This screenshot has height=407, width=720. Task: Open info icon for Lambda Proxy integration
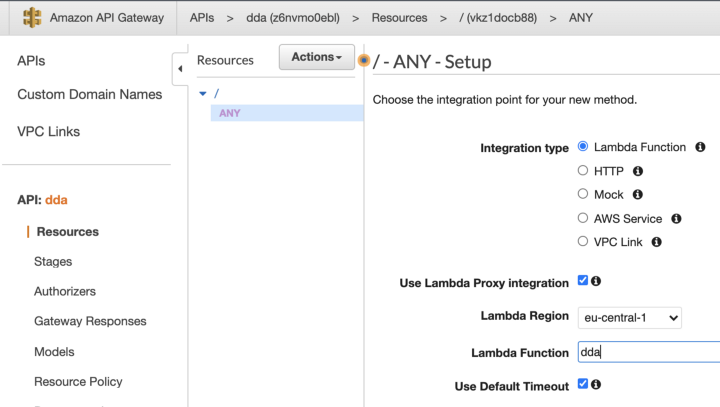(x=596, y=281)
